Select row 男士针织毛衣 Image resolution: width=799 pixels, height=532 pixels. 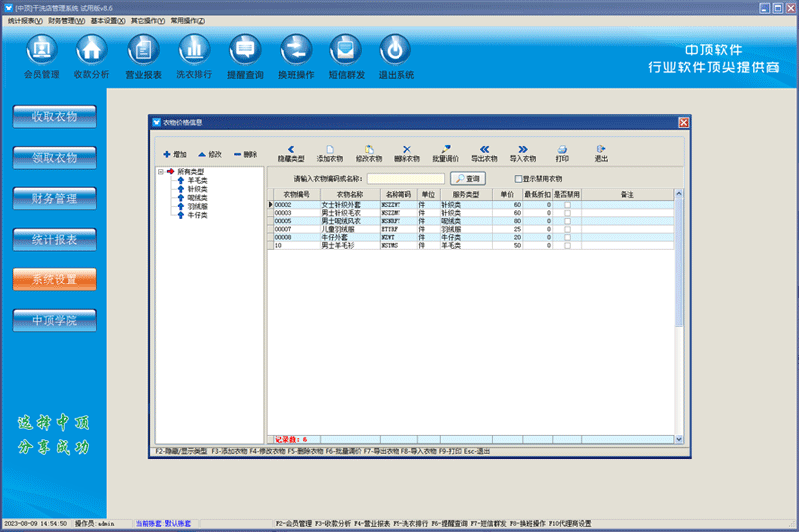point(470,213)
